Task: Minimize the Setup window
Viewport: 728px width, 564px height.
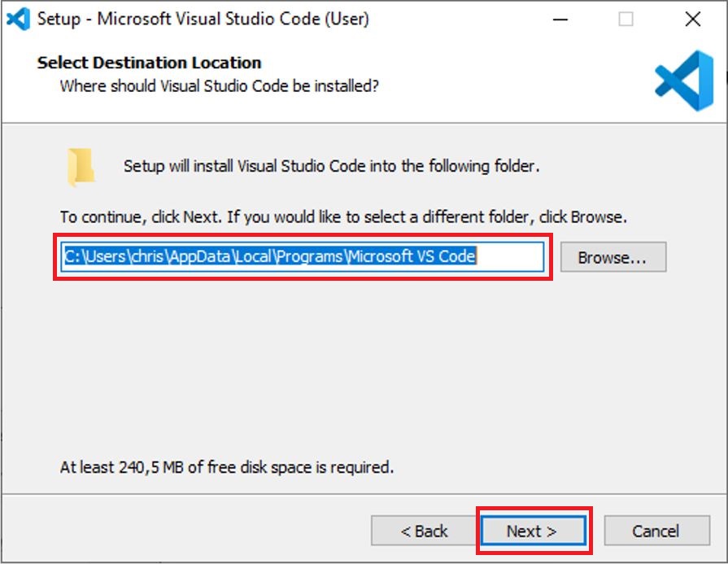Action: coord(560,19)
